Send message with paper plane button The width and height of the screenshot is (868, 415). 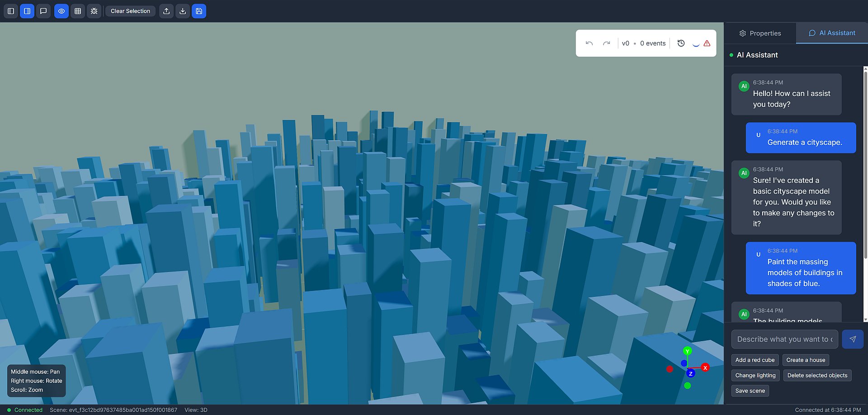853,339
